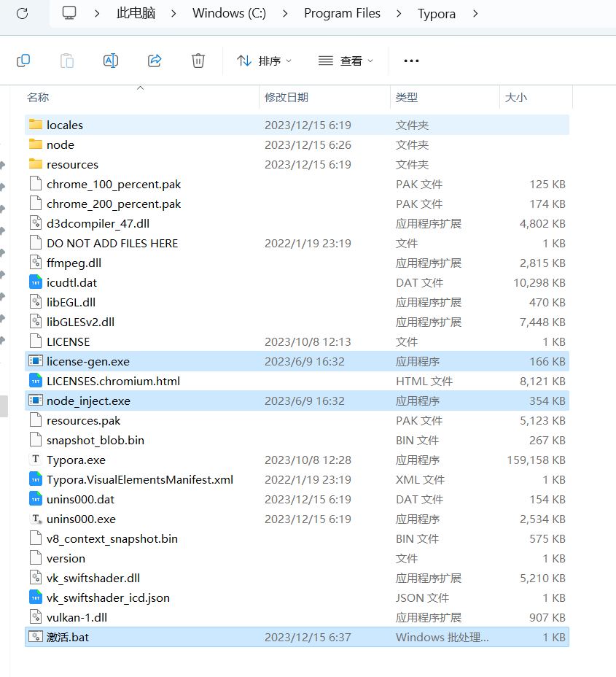Select snapshot_blob.bin file

pos(297,440)
